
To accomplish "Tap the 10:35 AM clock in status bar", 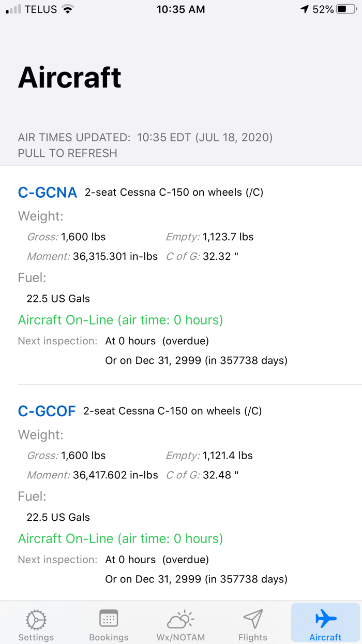I will point(180,9).
